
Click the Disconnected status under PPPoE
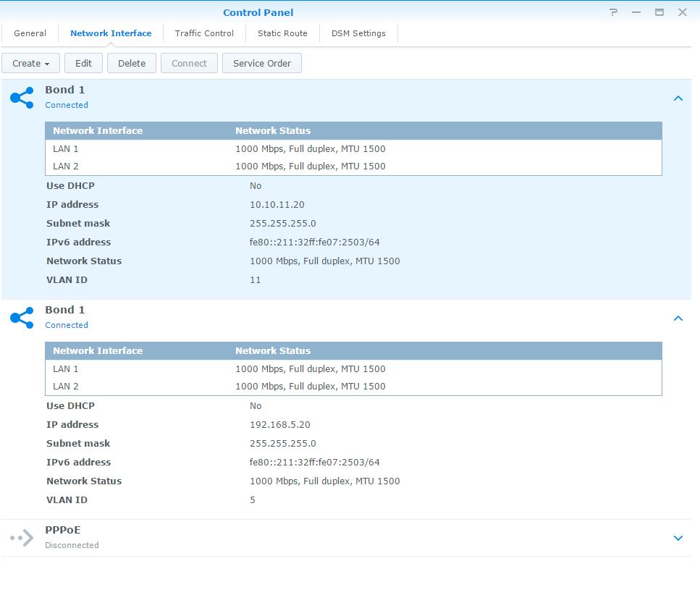[72, 545]
